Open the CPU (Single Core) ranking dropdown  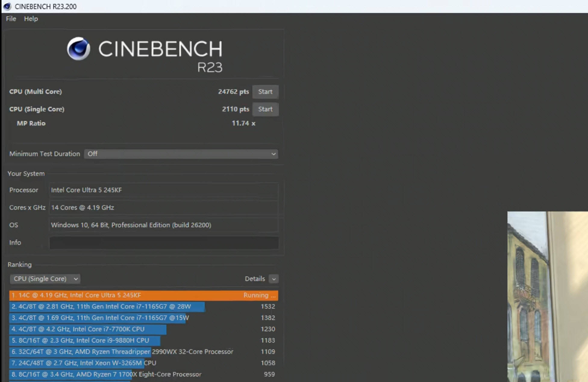pyautogui.click(x=45, y=279)
